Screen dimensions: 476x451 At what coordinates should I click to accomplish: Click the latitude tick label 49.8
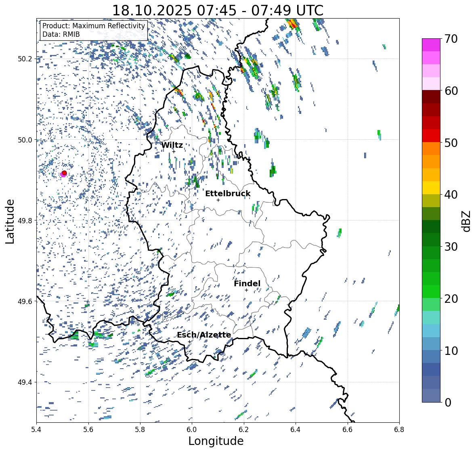coord(25,220)
